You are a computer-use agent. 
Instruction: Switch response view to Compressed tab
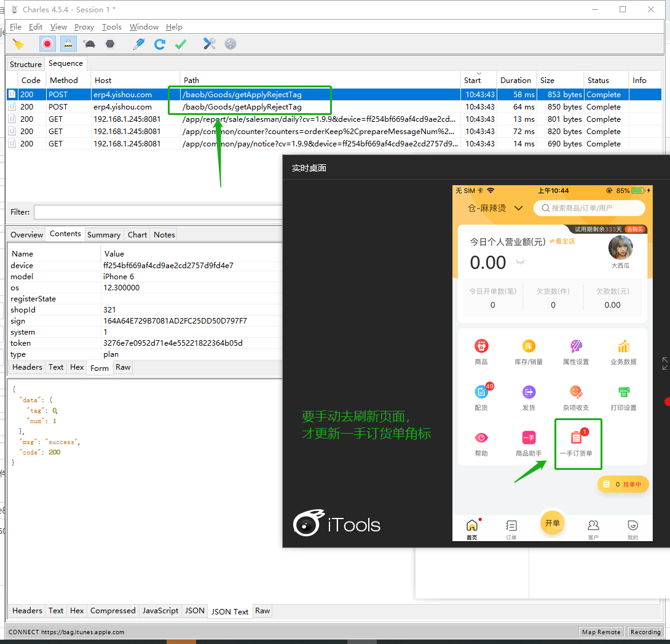pyautogui.click(x=113, y=611)
